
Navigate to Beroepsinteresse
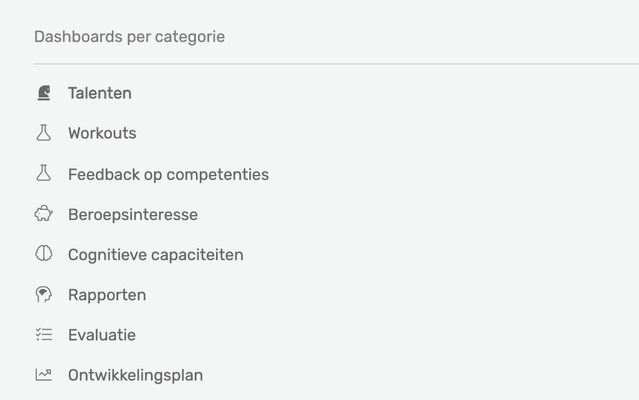133,214
